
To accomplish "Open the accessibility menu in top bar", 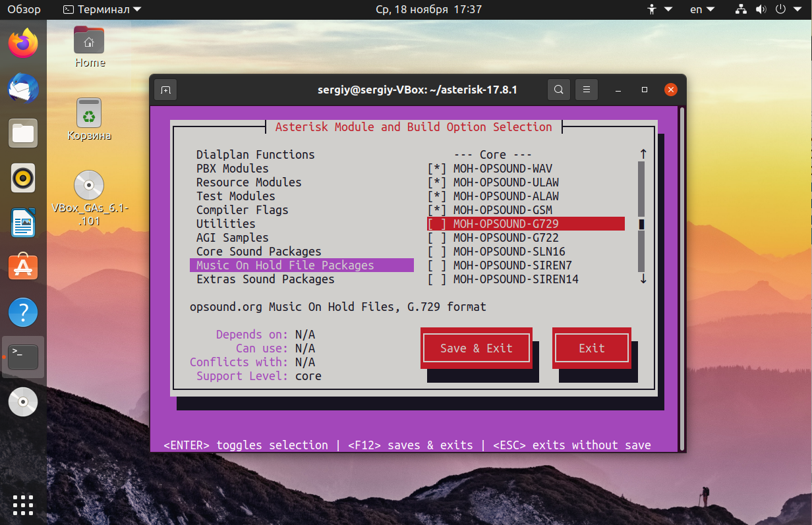I will coord(659,9).
